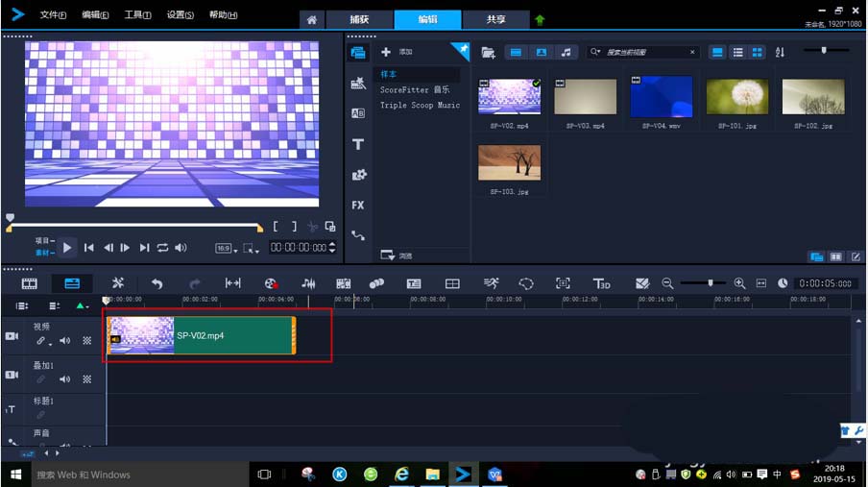The image size is (868, 487).
Task: Open the 设置 menu
Action: [180, 15]
